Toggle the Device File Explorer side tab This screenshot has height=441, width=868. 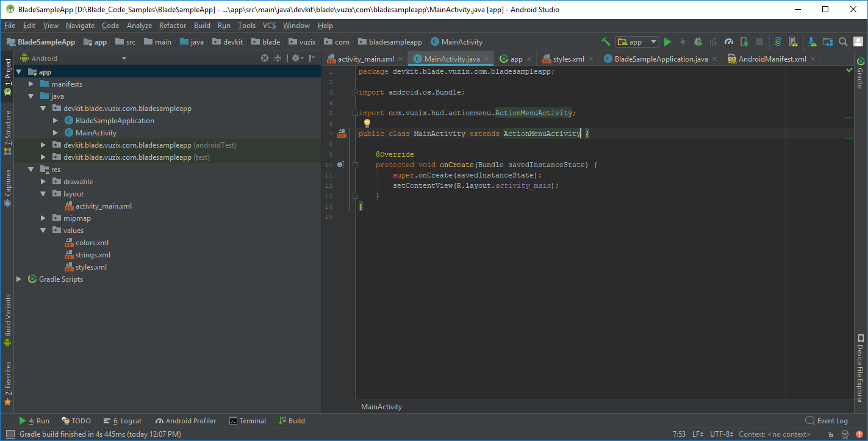(861, 368)
